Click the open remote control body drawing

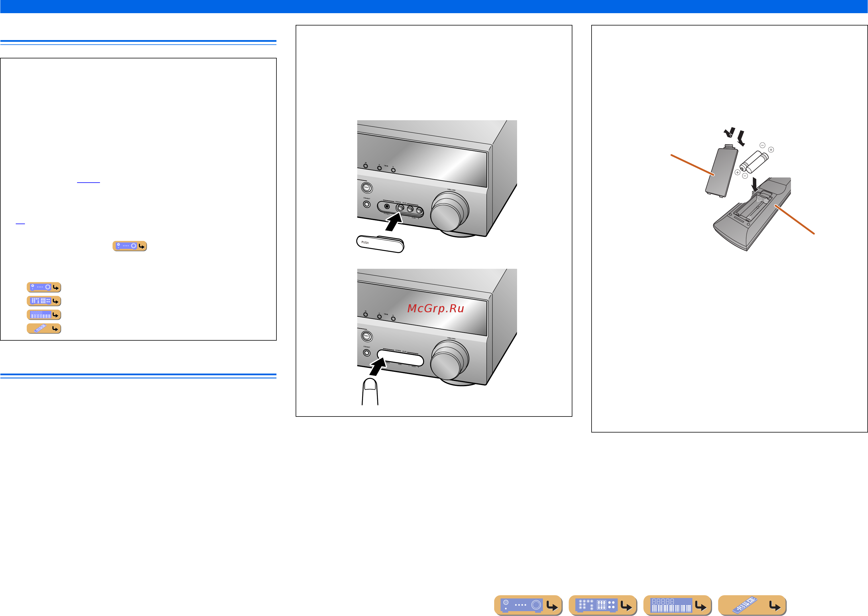pyautogui.click(x=752, y=214)
